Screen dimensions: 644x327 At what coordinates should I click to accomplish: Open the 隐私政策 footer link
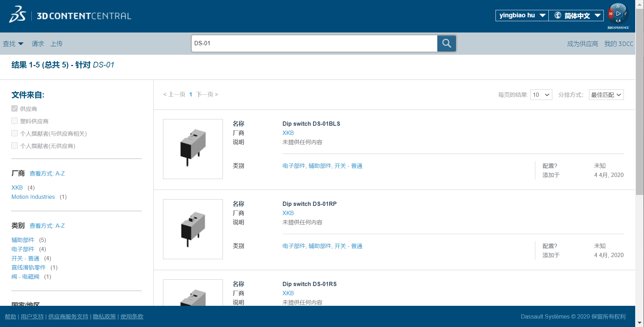tap(104, 316)
